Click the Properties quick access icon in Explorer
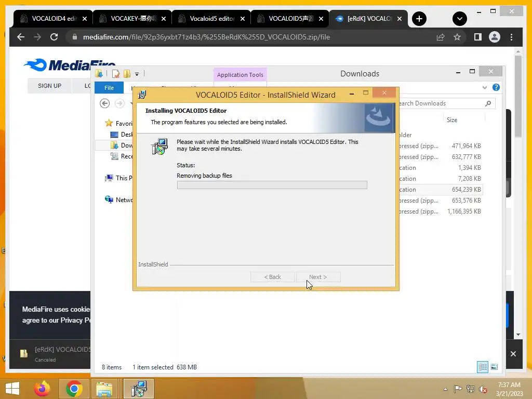 click(116, 74)
